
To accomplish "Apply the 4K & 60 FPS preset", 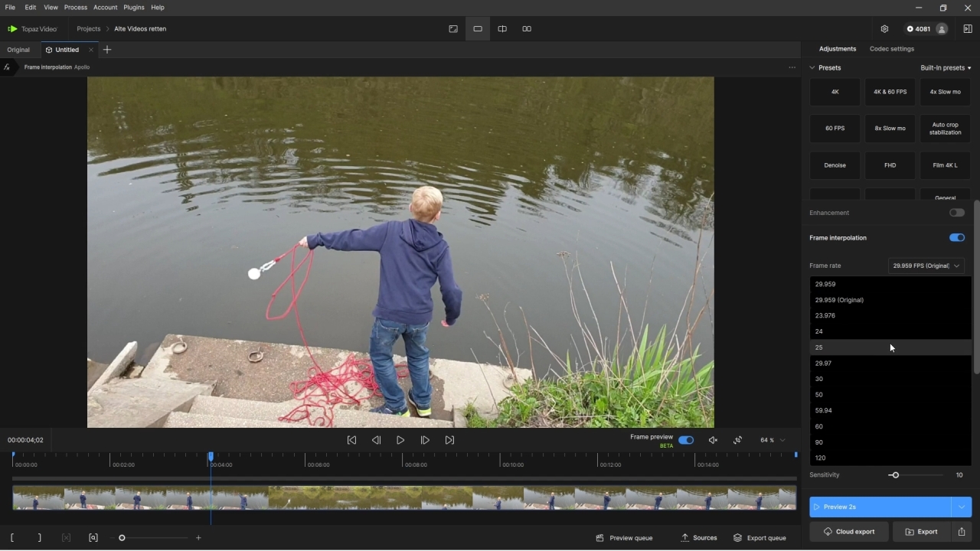I will (890, 92).
